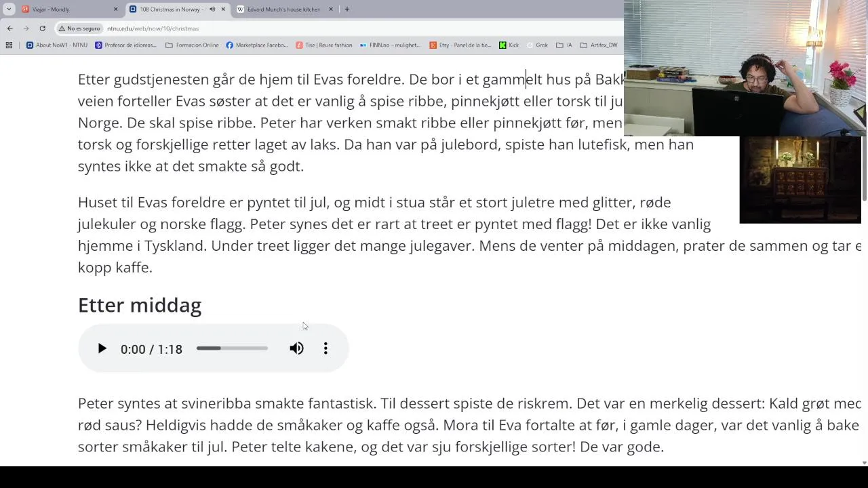Open the tab search dropdown arrow
The height and width of the screenshot is (488, 868).
pyautogui.click(x=9, y=9)
